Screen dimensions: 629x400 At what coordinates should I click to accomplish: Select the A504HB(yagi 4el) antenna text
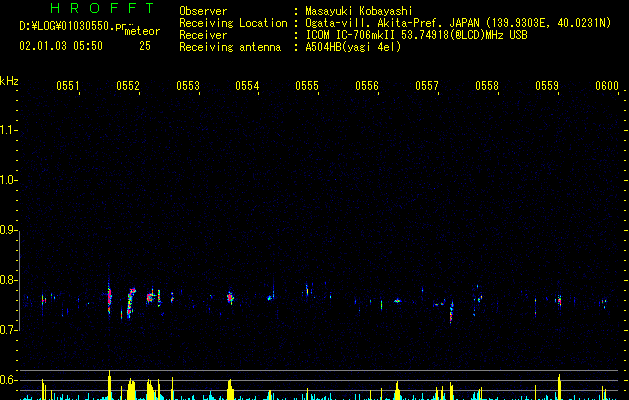[353, 47]
